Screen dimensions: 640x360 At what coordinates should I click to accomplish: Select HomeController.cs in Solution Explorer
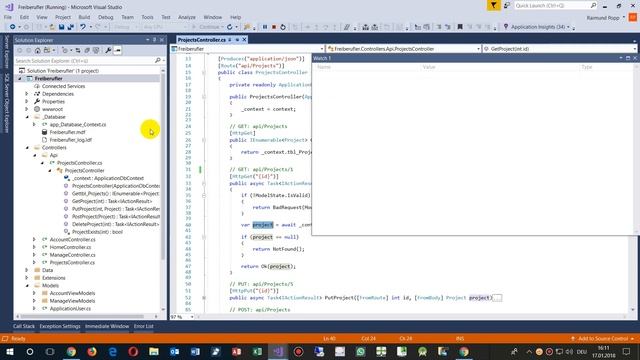[70, 247]
